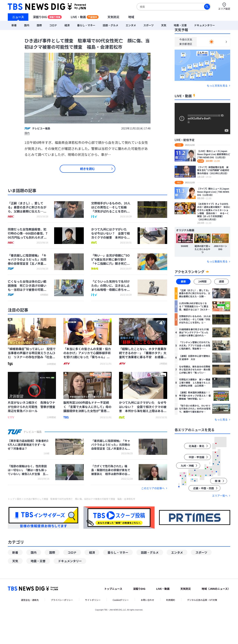Image resolution: width=238 pixels, height=644 pixels.
Task: Click 利用規約 footer link
Action: click(x=170, y=600)
